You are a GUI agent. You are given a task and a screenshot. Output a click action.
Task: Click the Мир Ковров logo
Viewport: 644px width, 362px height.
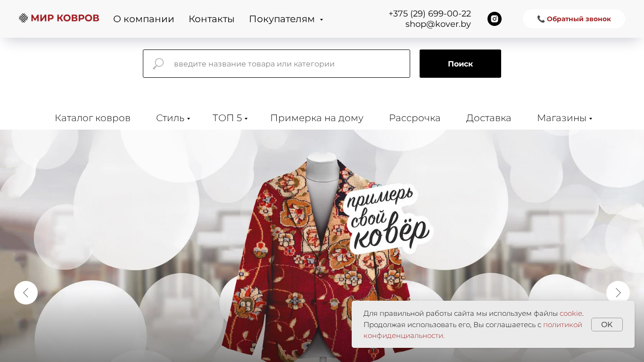pyautogui.click(x=59, y=18)
